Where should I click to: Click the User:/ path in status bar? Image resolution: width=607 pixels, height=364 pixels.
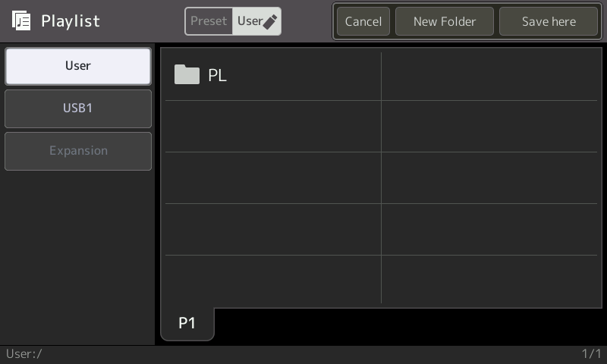pyautogui.click(x=24, y=354)
